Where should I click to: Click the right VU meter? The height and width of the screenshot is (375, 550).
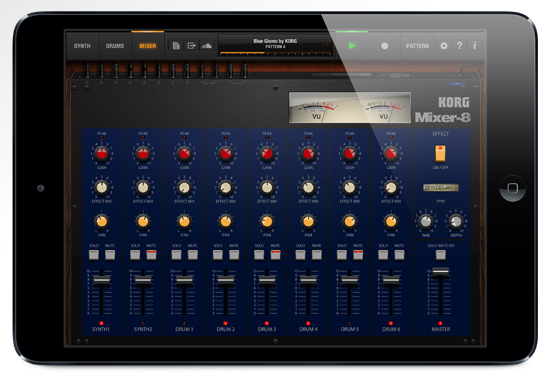(384, 108)
